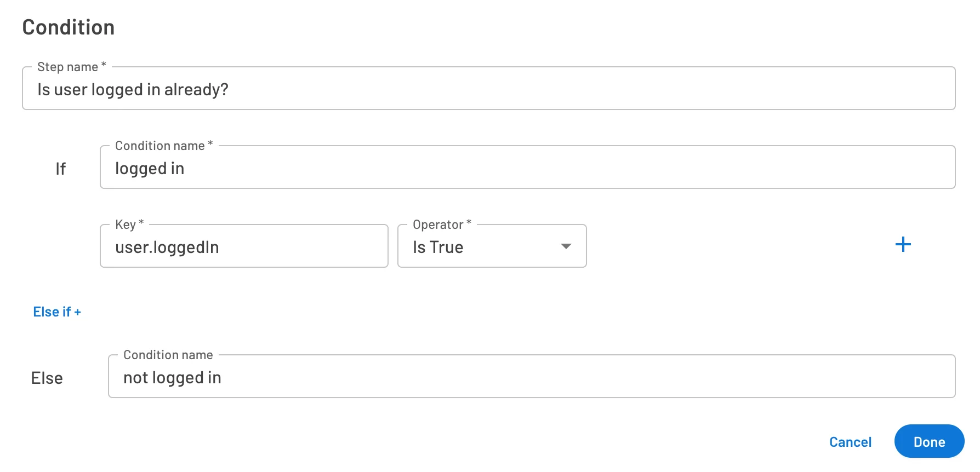Viewport: 980px width, 472px height.
Task: Choose Done to confirm changes
Action: (x=929, y=441)
